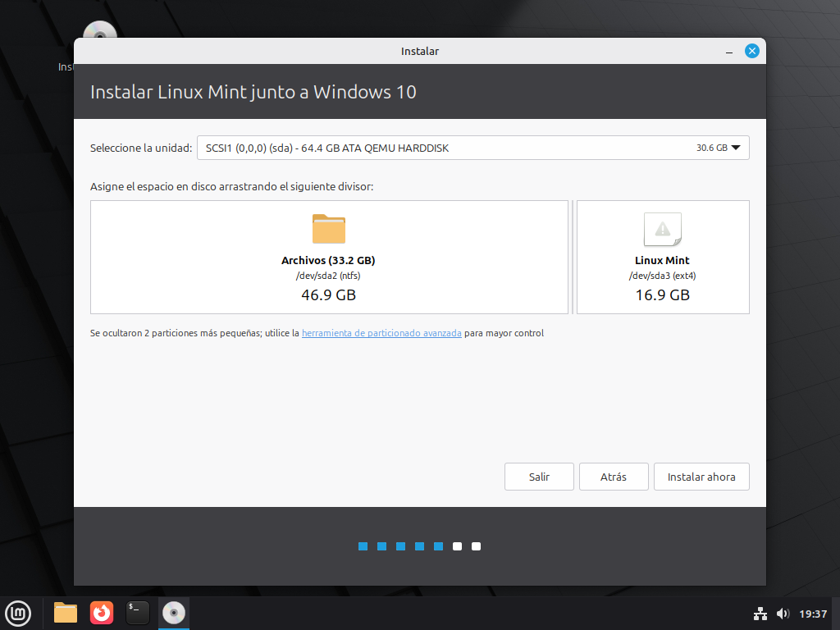This screenshot has height=630, width=840.
Task: Open the Terminal from the taskbar
Action: tap(138, 613)
